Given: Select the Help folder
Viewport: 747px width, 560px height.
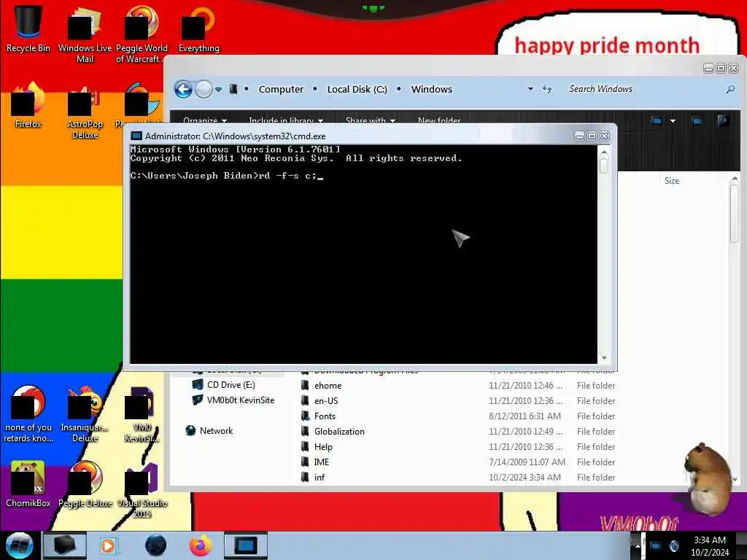Looking at the screenshot, I should [323, 446].
